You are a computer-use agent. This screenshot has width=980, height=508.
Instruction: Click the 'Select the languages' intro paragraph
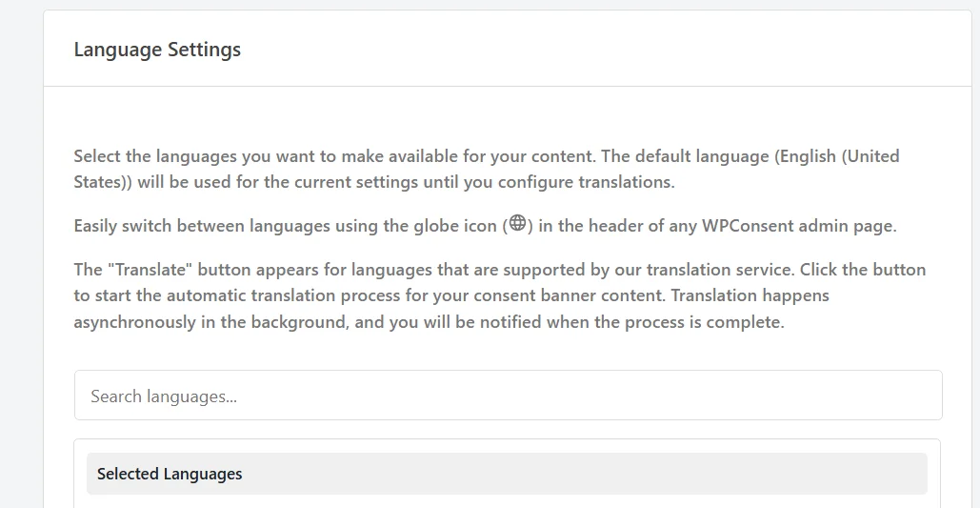(x=487, y=169)
